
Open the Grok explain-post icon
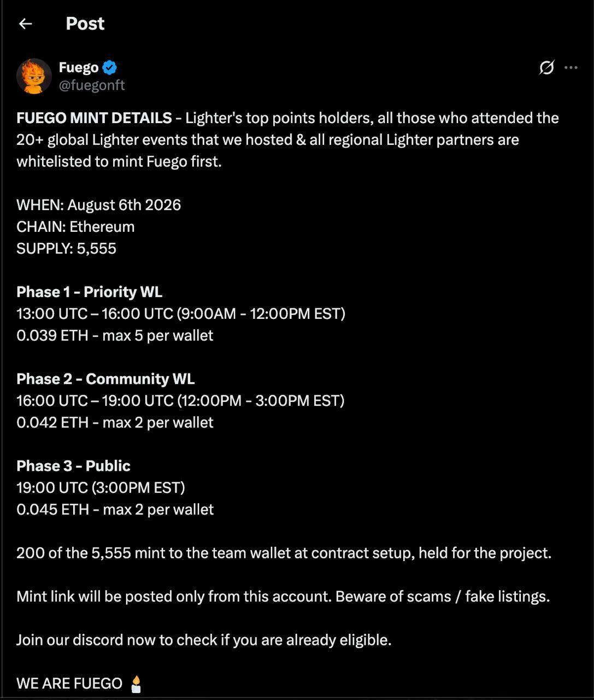click(546, 67)
